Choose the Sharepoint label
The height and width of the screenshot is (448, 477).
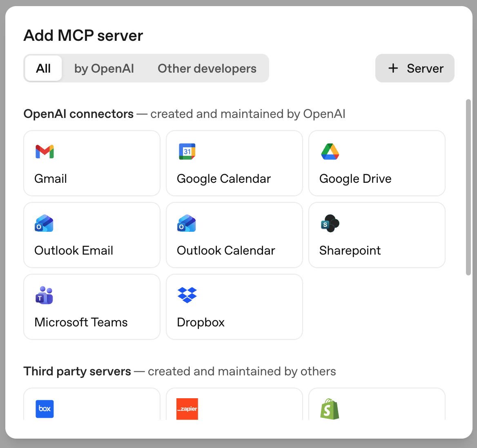click(x=350, y=251)
